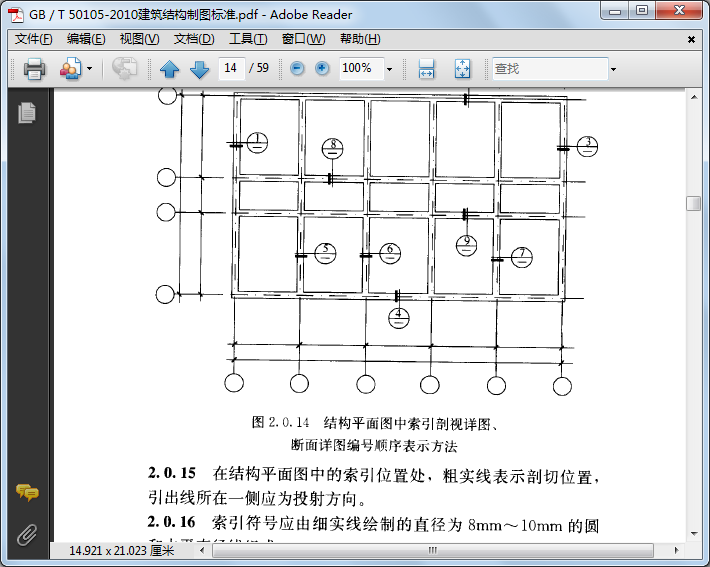Screen dimensions: 710x567
Task: Maximize the Adobe Reader window
Action: tap(641, 11)
